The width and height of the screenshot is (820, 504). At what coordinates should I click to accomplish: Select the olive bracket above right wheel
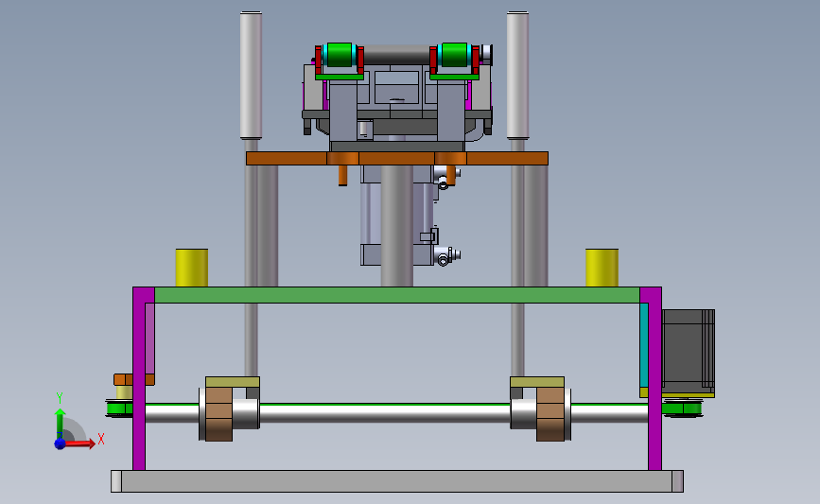pos(537,382)
